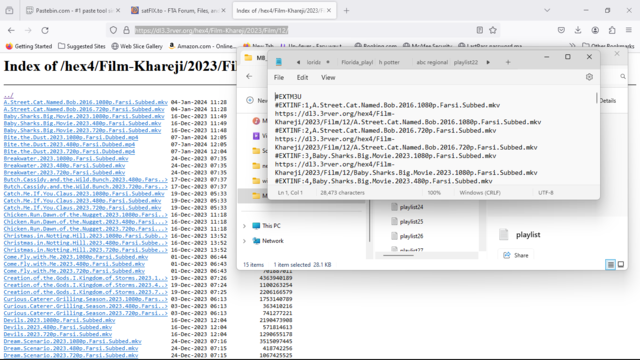Image resolution: width=640 pixels, height=360 pixels.
Task: Open a new Firefox tab
Action: click(x=346, y=11)
